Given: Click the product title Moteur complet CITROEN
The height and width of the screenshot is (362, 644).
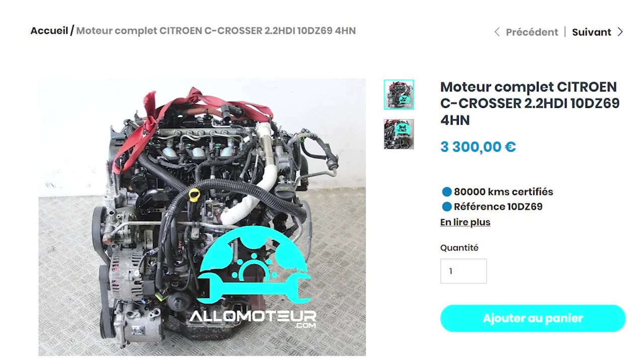Looking at the screenshot, I should pos(530,104).
